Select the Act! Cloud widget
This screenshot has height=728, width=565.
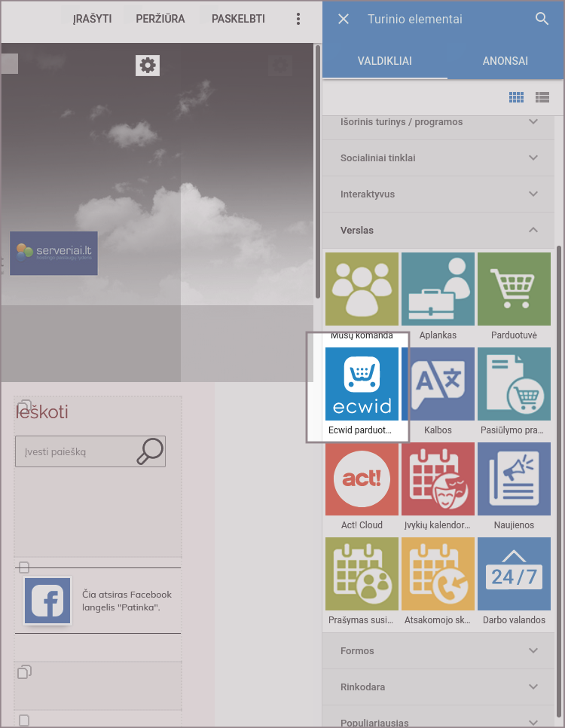[362, 486]
